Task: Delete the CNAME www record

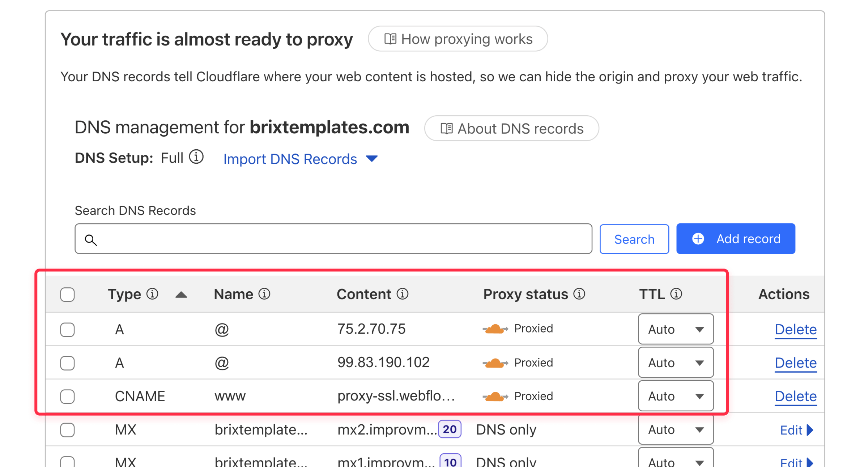Action: 796,396
